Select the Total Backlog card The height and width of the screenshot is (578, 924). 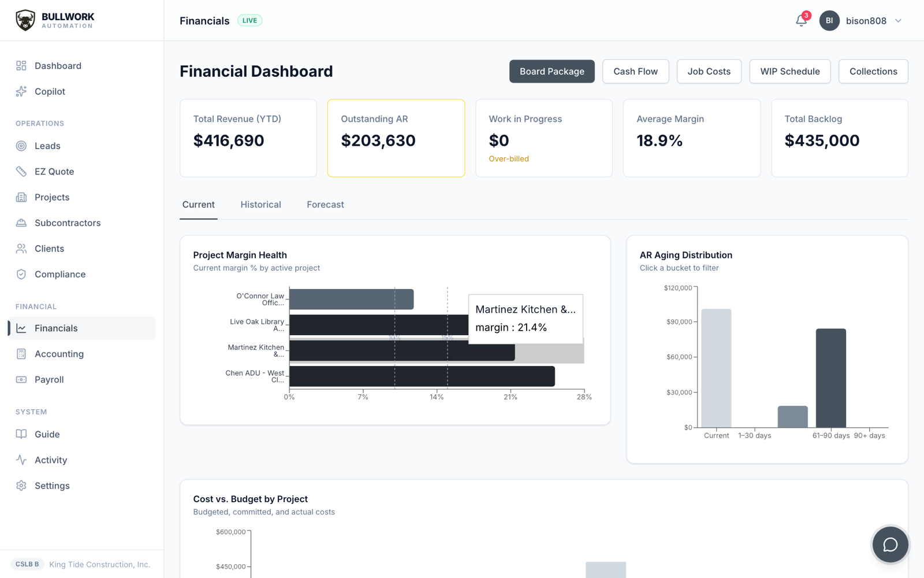840,138
